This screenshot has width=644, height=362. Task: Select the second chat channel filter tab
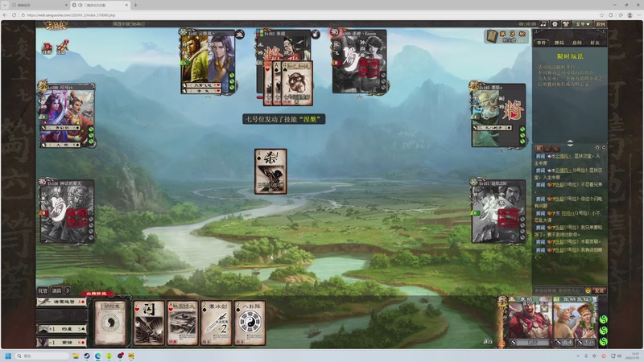[547, 148]
